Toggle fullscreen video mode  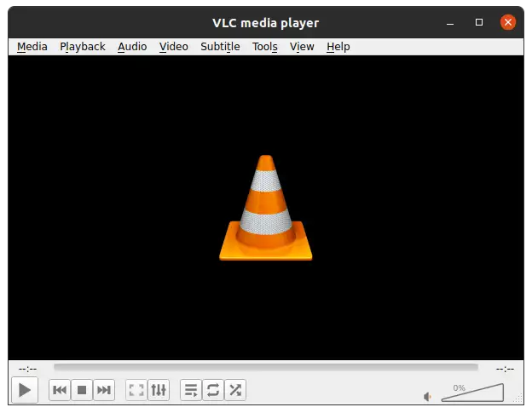pos(136,390)
